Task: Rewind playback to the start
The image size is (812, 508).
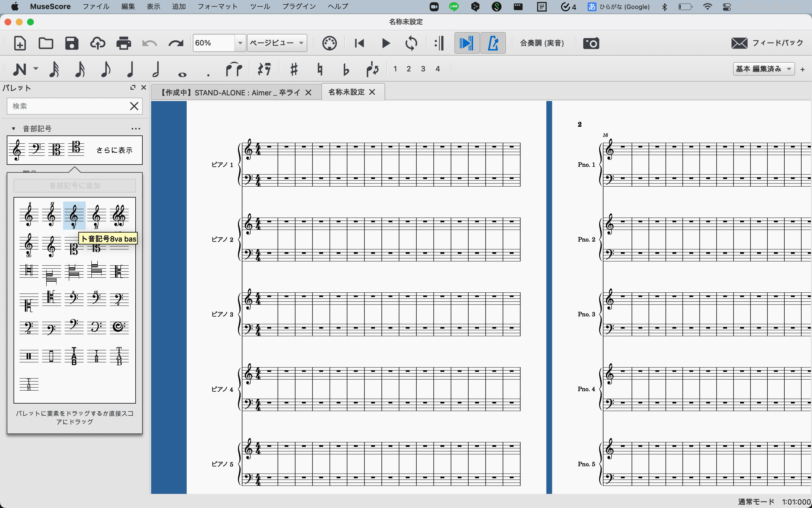Action: [x=359, y=43]
